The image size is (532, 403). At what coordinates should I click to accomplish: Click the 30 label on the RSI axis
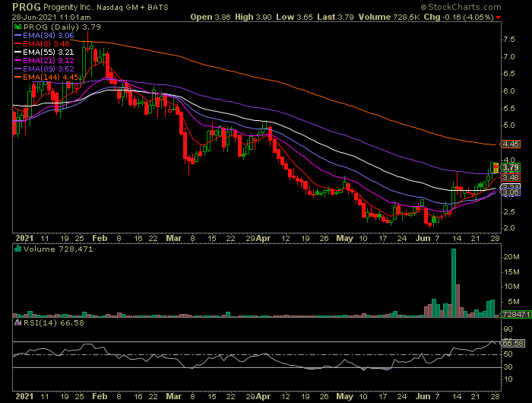508,367
